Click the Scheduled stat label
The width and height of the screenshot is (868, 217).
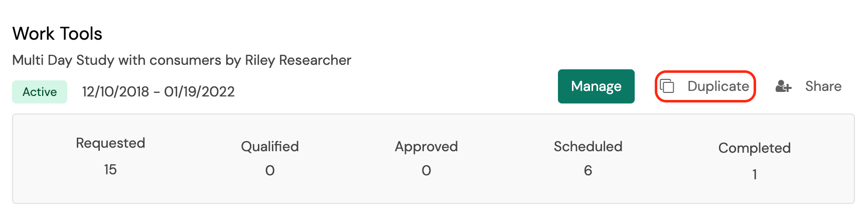tap(588, 147)
